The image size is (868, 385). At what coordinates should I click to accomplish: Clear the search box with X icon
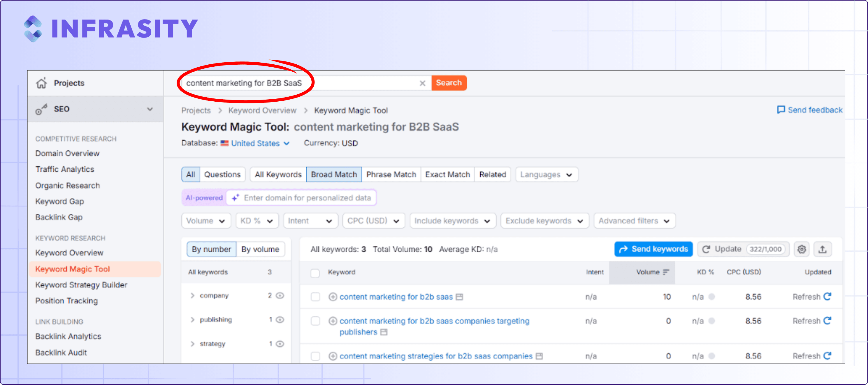(x=422, y=83)
